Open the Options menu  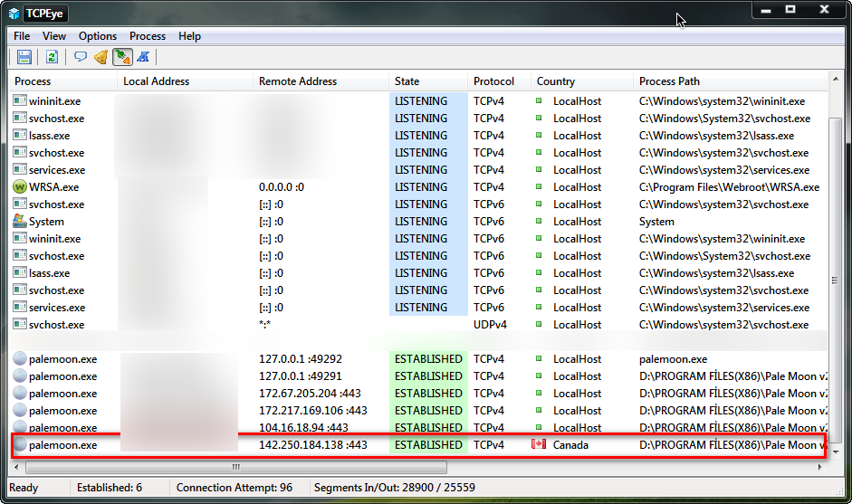(x=98, y=36)
